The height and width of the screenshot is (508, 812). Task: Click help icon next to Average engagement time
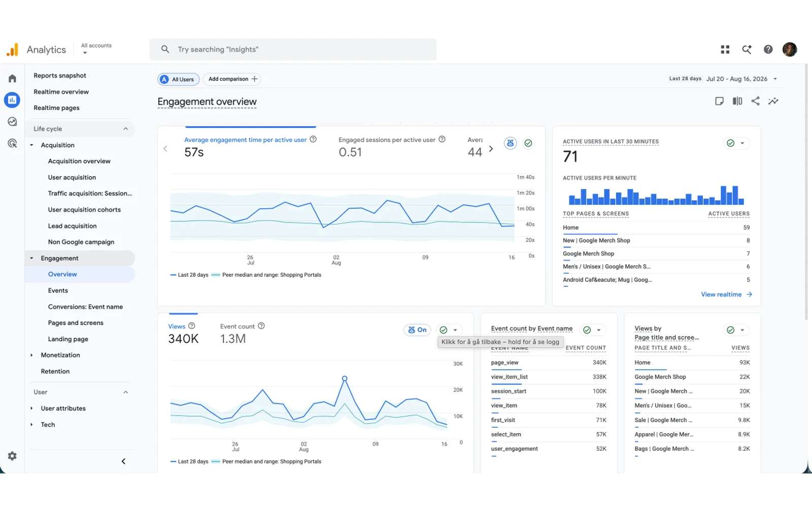coord(313,139)
